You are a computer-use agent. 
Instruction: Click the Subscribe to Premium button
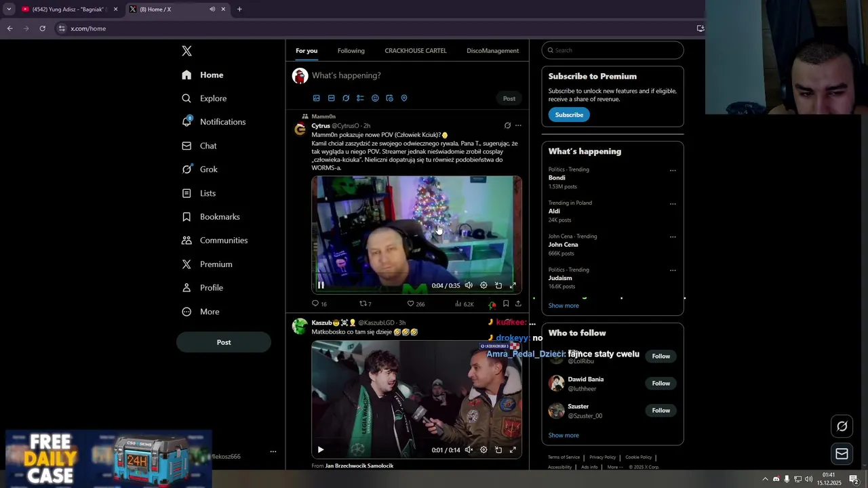pyautogui.click(x=569, y=115)
